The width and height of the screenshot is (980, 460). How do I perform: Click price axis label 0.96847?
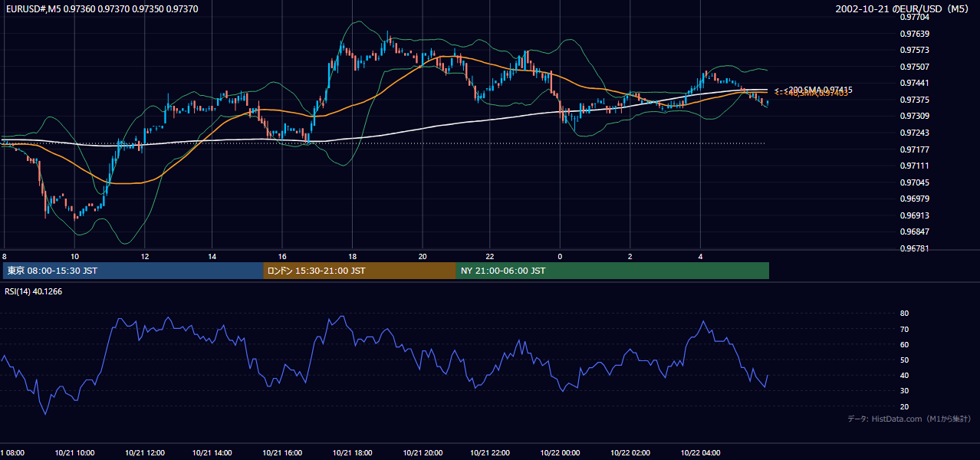point(914,232)
